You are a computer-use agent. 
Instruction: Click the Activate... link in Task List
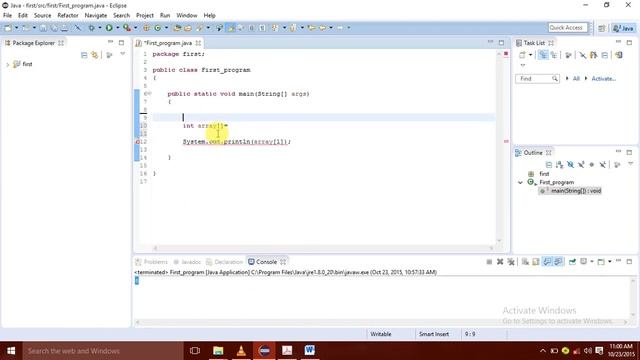pos(603,79)
